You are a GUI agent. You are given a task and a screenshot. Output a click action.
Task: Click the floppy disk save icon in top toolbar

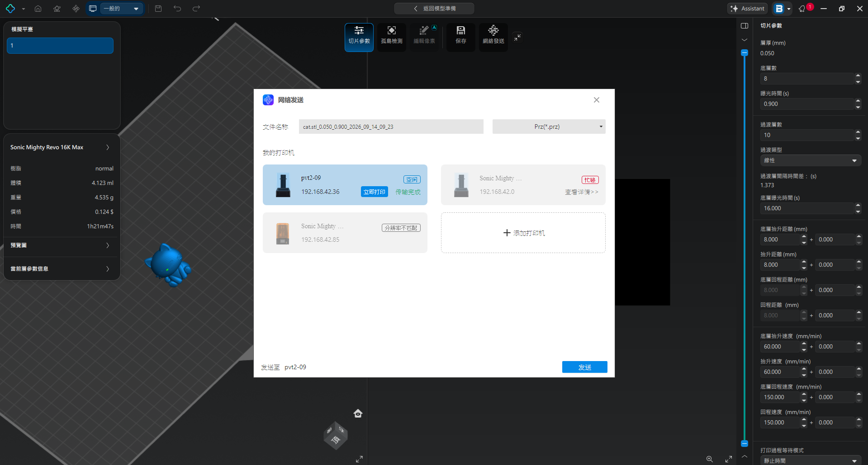[x=158, y=9]
